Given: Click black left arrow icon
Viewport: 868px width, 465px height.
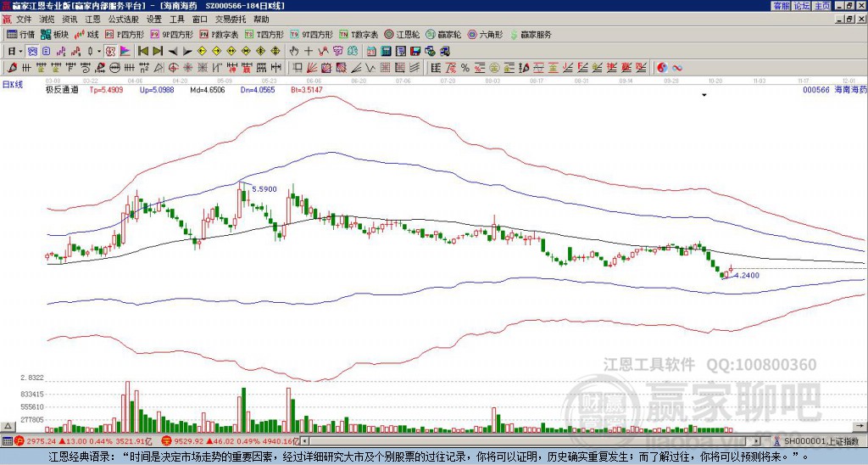Looking at the screenshot, I should (173, 52).
